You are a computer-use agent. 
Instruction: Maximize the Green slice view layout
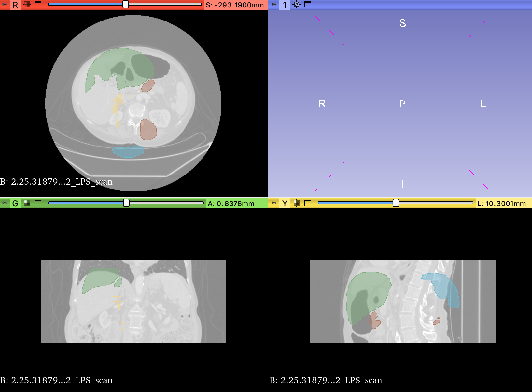(x=38, y=203)
